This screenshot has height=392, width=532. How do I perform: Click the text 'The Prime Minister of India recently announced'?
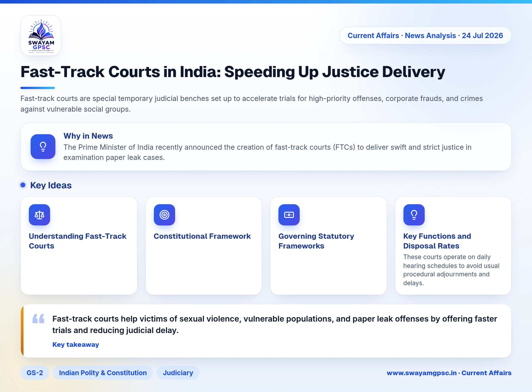(267, 152)
